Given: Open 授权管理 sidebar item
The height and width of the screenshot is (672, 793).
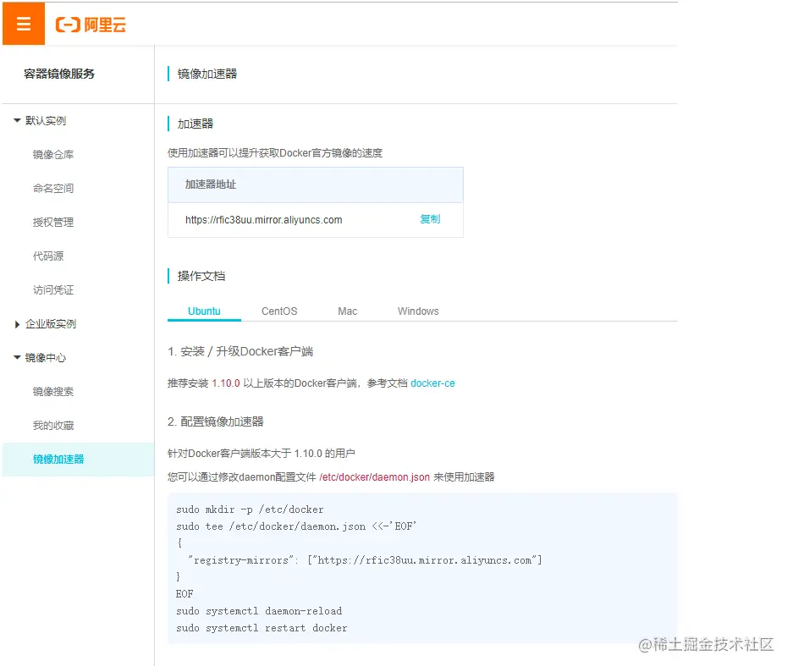Looking at the screenshot, I should (53, 223).
